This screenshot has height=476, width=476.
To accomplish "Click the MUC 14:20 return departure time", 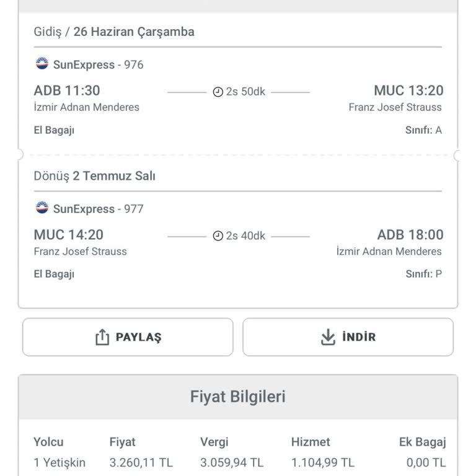I will point(69,235).
